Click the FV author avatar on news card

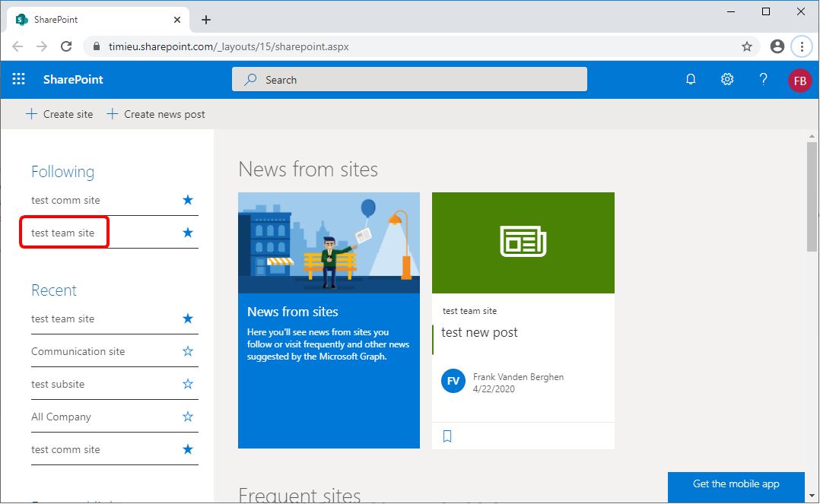click(x=453, y=381)
